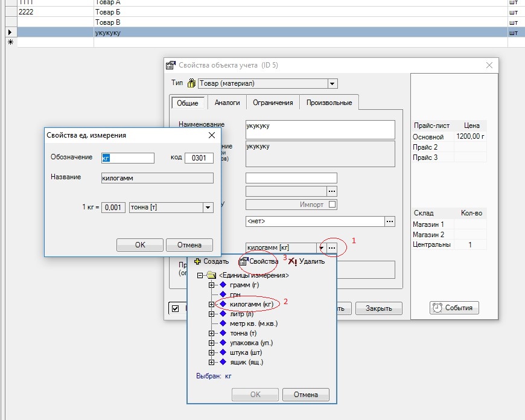525x420 pixels.
Task: Click the Создать plus icon
Action: pos(197,261)
